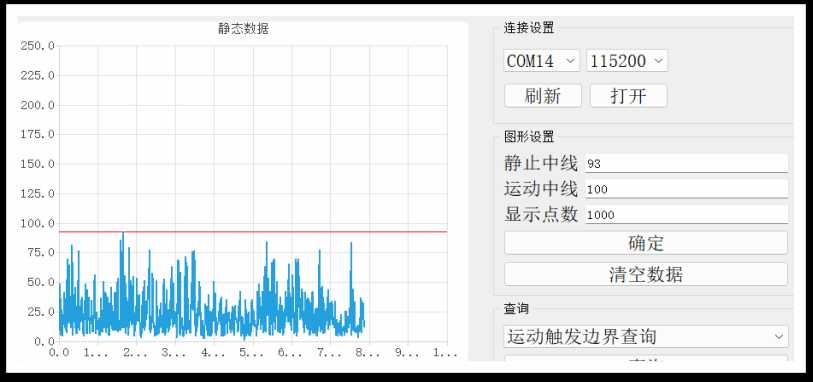813x382 pixels.
Task: Focus the 静止中线 input field
Action: pyautogui.click(x=686, y=164)
